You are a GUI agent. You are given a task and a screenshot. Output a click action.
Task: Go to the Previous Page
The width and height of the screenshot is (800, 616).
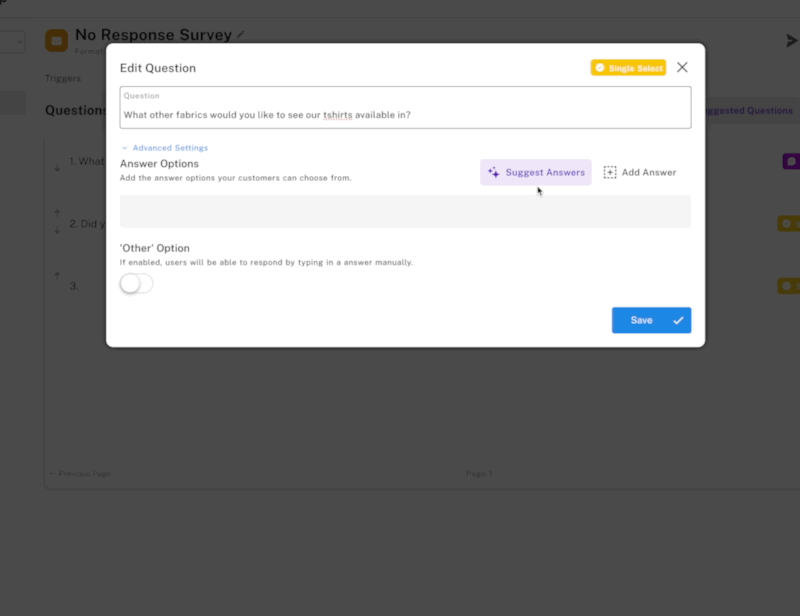click(x=79, y=473)
